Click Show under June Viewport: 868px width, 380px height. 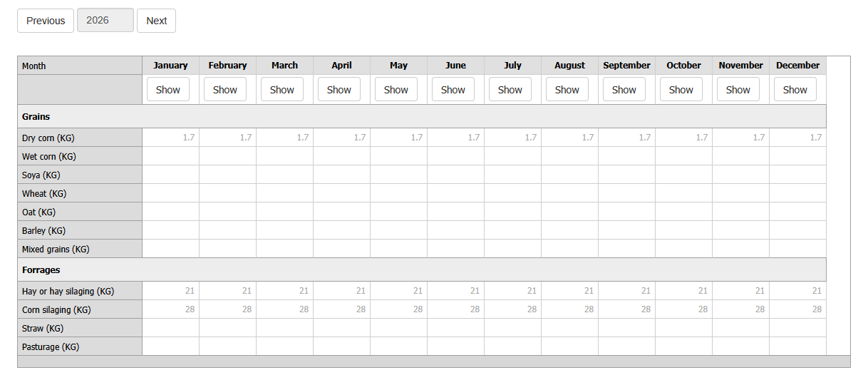(x=453, y=90)
